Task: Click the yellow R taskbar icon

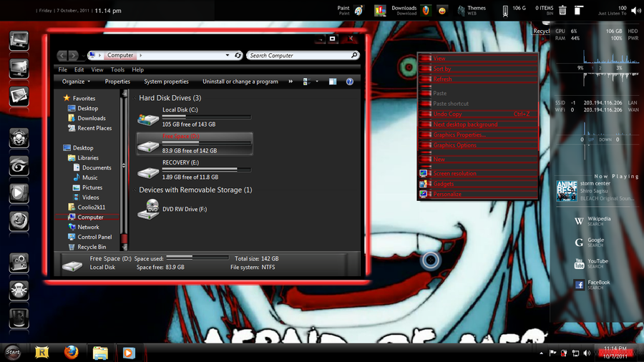Action: (42, 352)
